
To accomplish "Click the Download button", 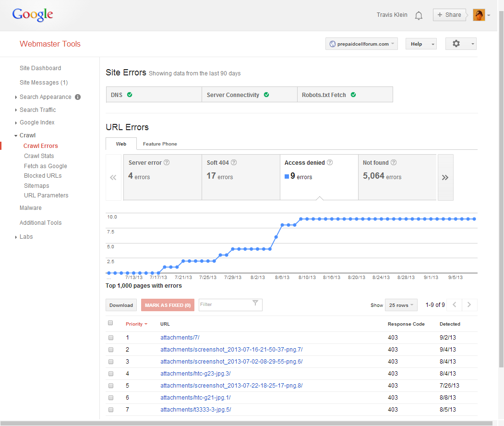I will (x=121, y=305).
